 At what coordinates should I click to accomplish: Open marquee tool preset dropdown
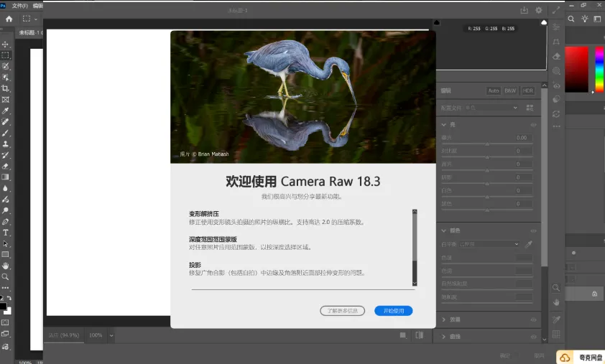(36, 19)
